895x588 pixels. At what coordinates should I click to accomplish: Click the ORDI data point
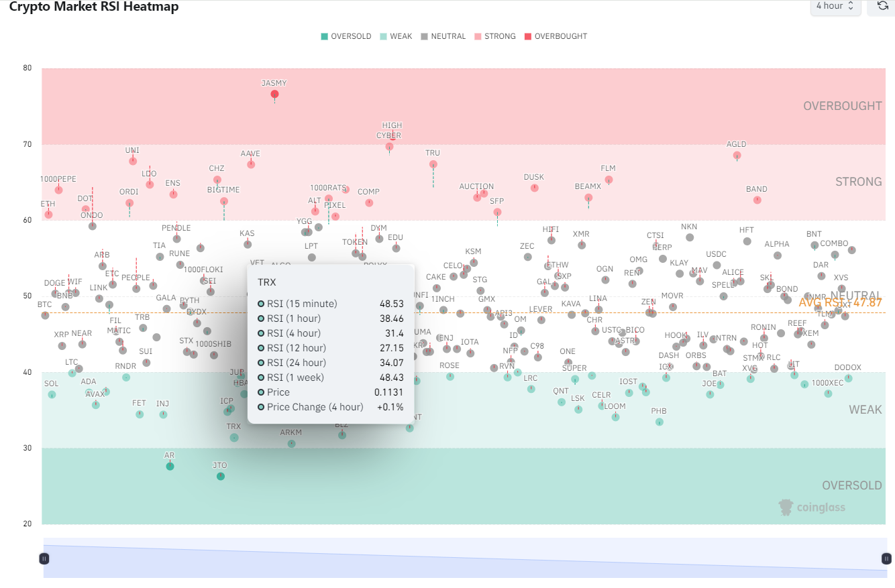click(129, 203)
